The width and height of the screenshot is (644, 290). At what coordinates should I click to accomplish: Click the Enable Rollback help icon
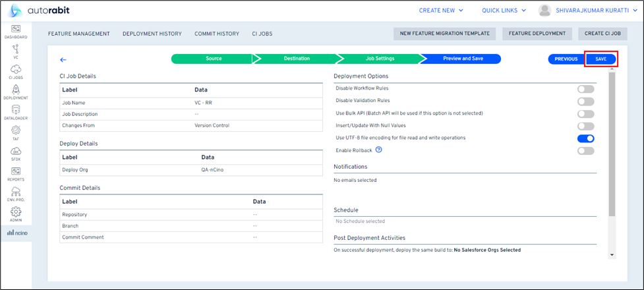tap(379, 150)
